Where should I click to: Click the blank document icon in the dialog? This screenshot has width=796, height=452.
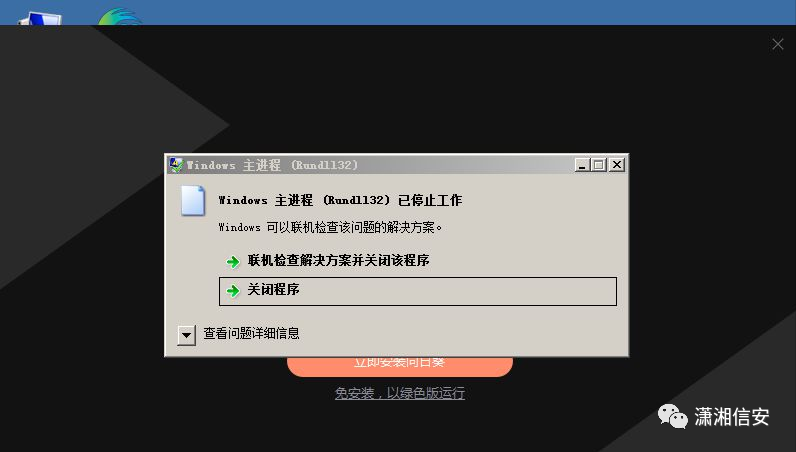(x=193, y=201)
